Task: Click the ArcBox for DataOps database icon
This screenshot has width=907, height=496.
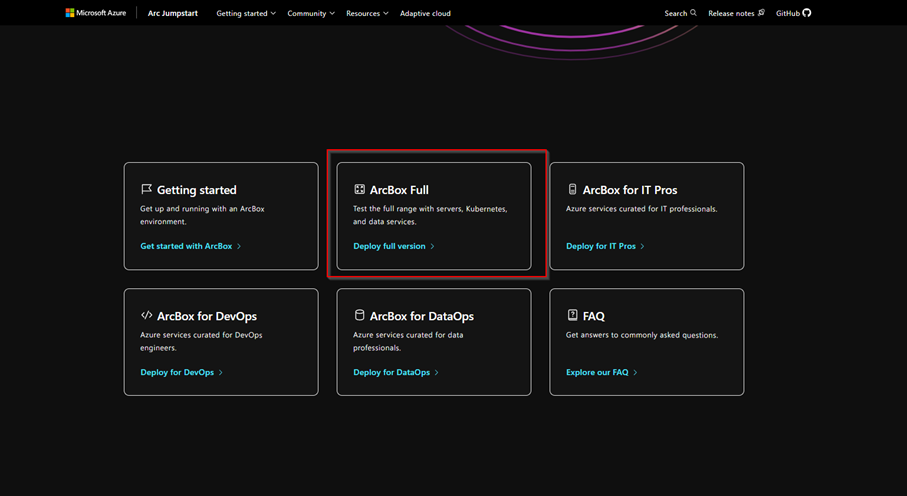Action: [359, 315]
